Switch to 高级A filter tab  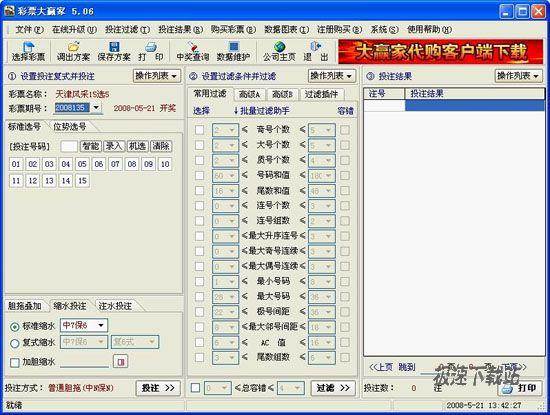[x=249, y=94]
